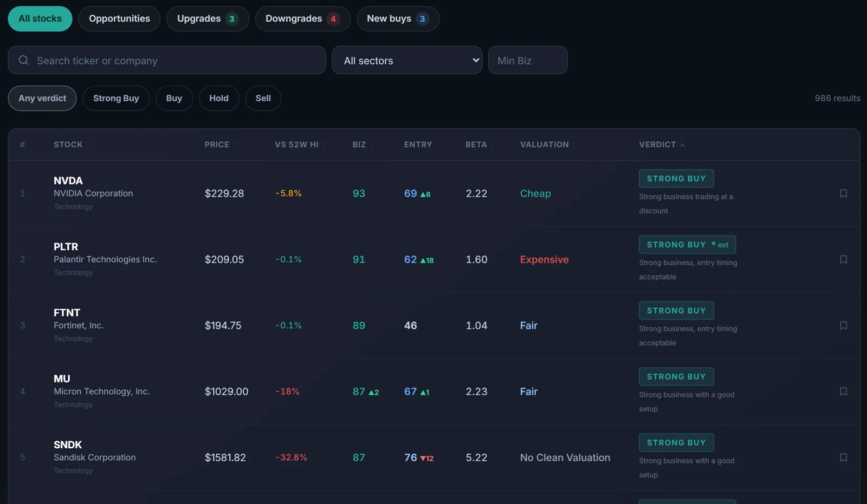Click the Min Biz input field
The height and width of the screenshot is (504, 867).
(528, 60)
